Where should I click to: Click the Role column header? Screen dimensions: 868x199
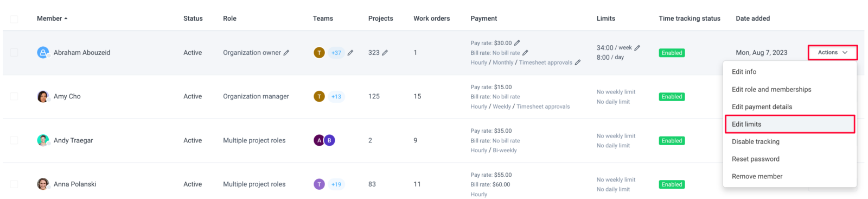click(229, 18)
